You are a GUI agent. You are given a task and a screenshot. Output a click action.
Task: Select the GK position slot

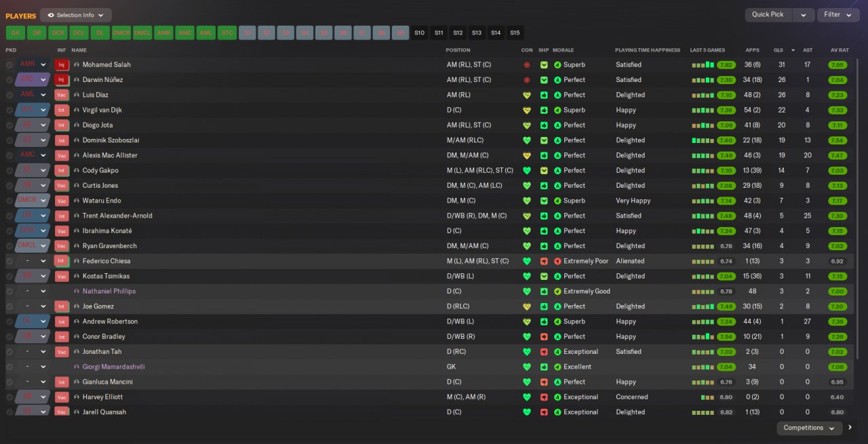(x=16, y=33)
